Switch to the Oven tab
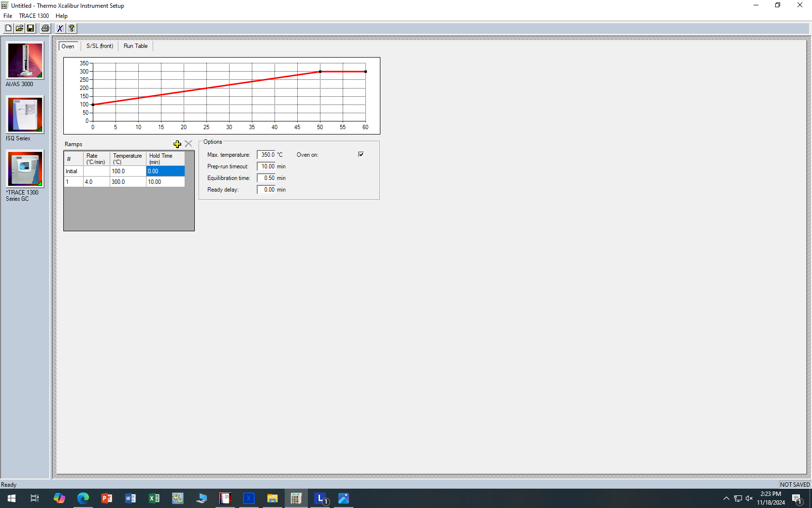Image resolution: width=812 pixels, height=508 pixels. pyautogui.click(x=68, y=46)
